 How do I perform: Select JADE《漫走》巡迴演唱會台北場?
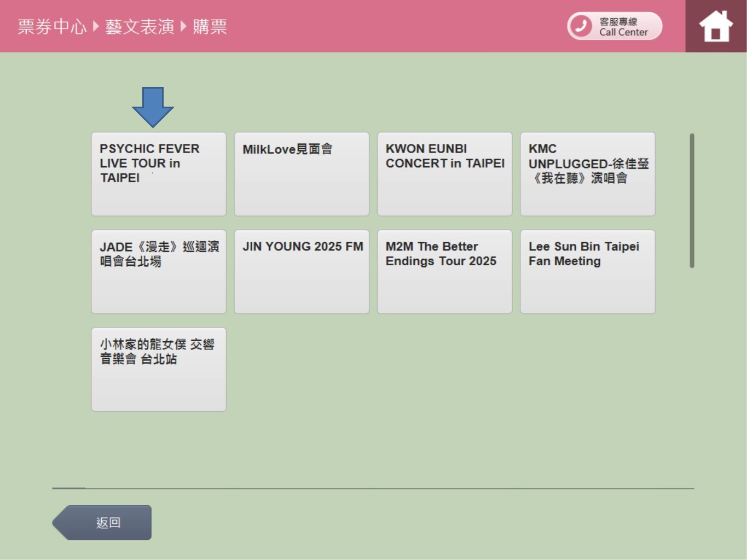pos(159,272)
